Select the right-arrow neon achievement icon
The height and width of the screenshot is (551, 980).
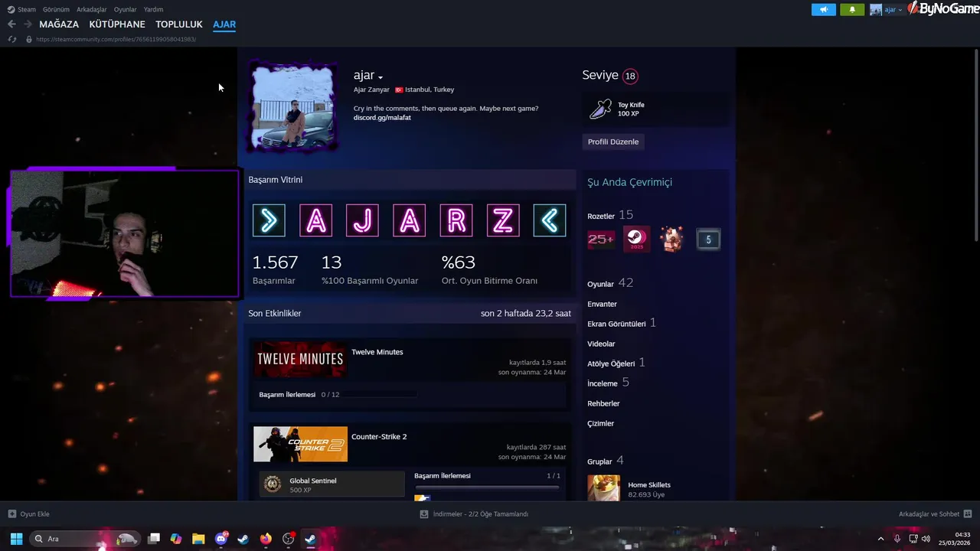tap(269, 220)
